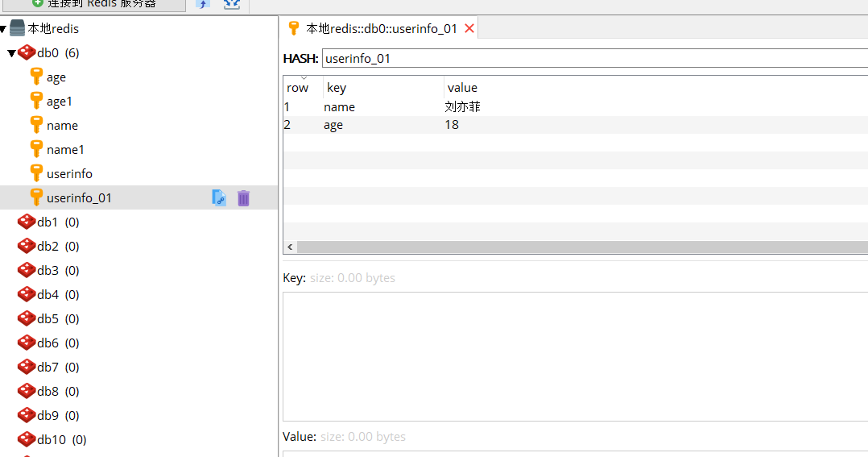
Task: Click the HASH key name input field
Action: [594, 58]
